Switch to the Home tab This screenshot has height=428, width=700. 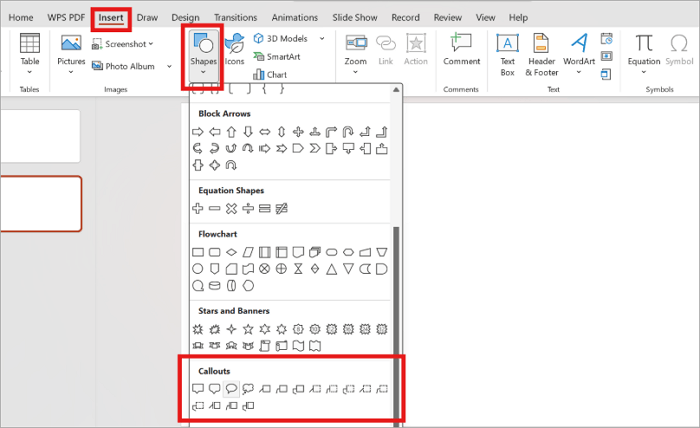[x=21, y=17]
